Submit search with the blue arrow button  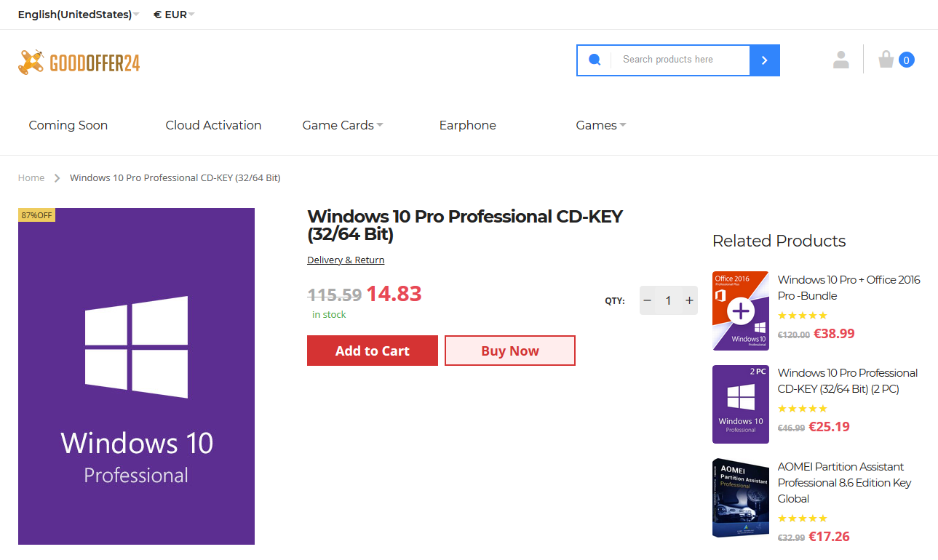click(764, 60)
